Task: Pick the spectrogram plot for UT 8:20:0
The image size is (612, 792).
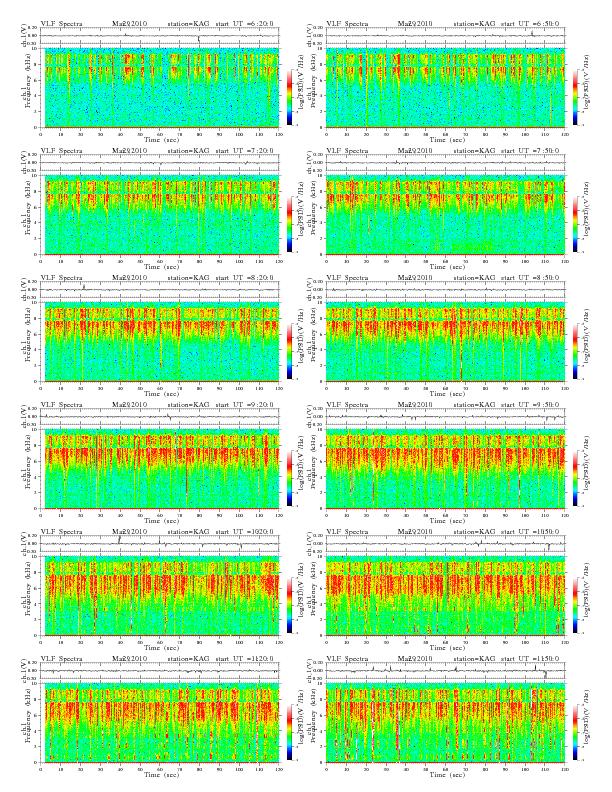Action: tap(162, 342)
